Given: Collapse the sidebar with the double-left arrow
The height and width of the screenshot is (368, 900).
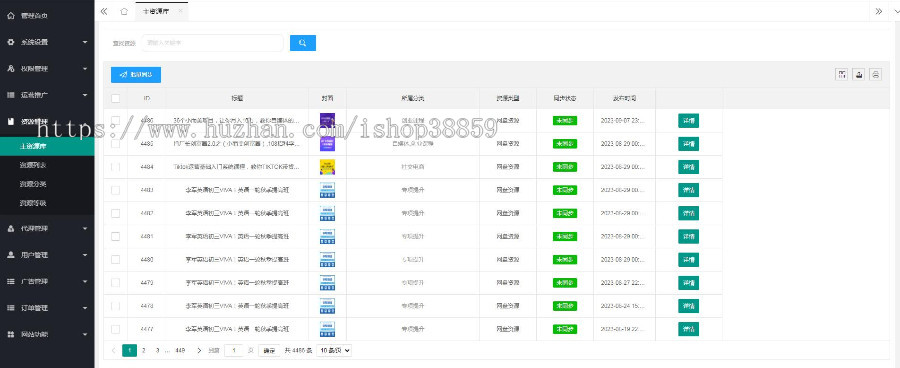Looking at the screenshot, I should point(104,11).
